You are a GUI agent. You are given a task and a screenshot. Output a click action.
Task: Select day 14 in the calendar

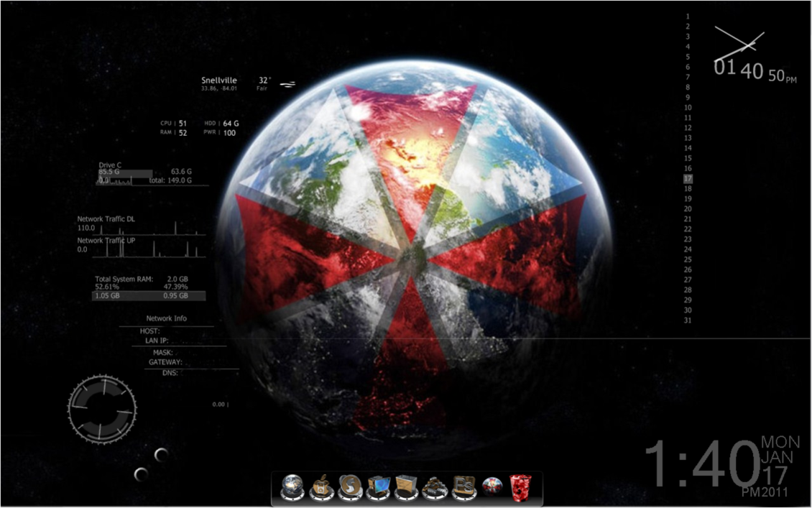688,148
